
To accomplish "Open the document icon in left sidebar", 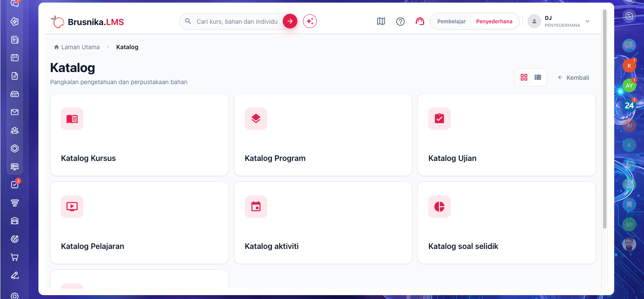I will [15, 76].
